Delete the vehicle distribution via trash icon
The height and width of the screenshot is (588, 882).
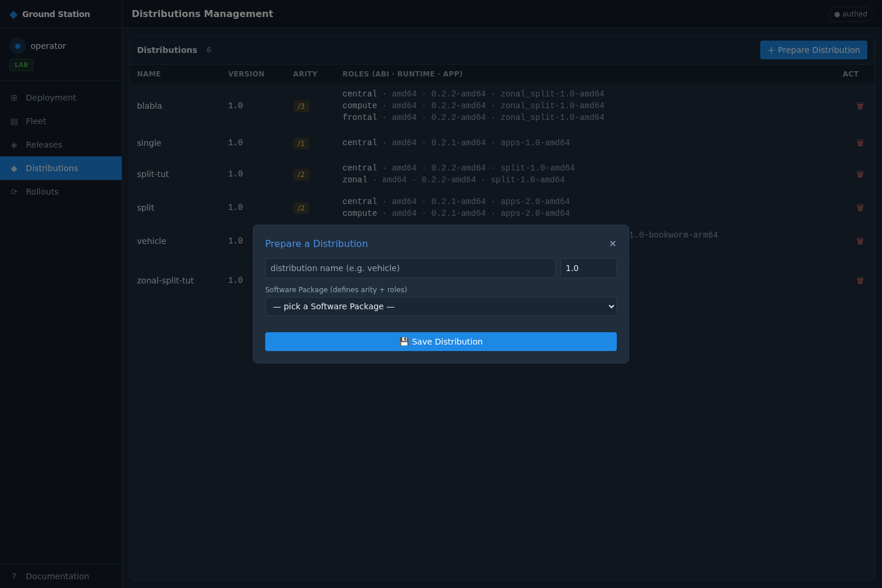pos(860,241)
